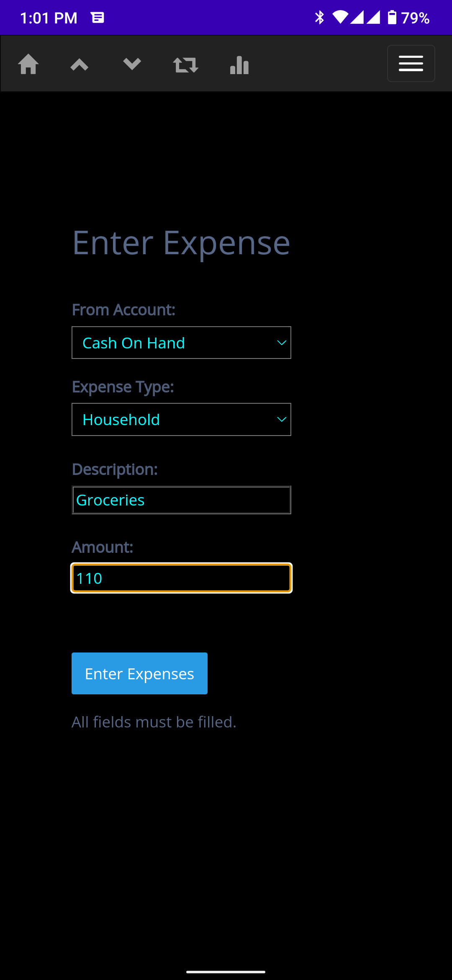The width and height of the screenshot is (452, 980).
Task: Tap the home icon in navbar
Action: click(x=28, y=64)
